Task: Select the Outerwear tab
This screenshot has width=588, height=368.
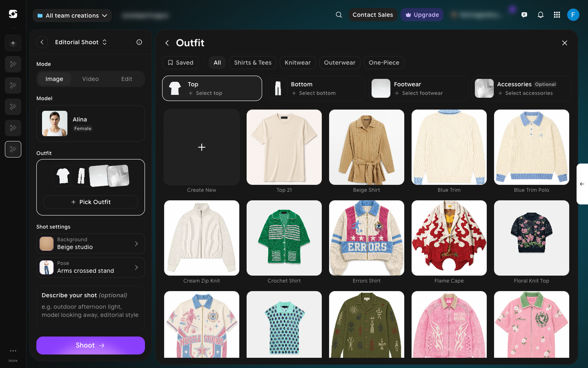Action: point(340,63)
